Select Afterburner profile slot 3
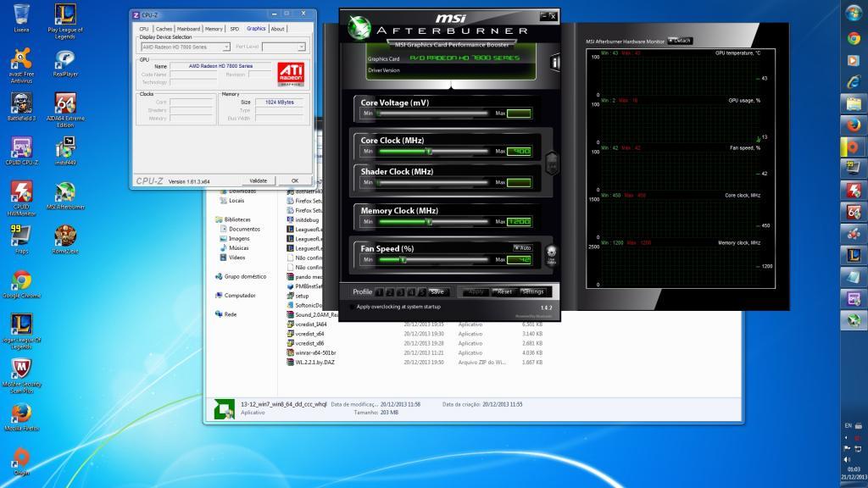 (400, 292)
